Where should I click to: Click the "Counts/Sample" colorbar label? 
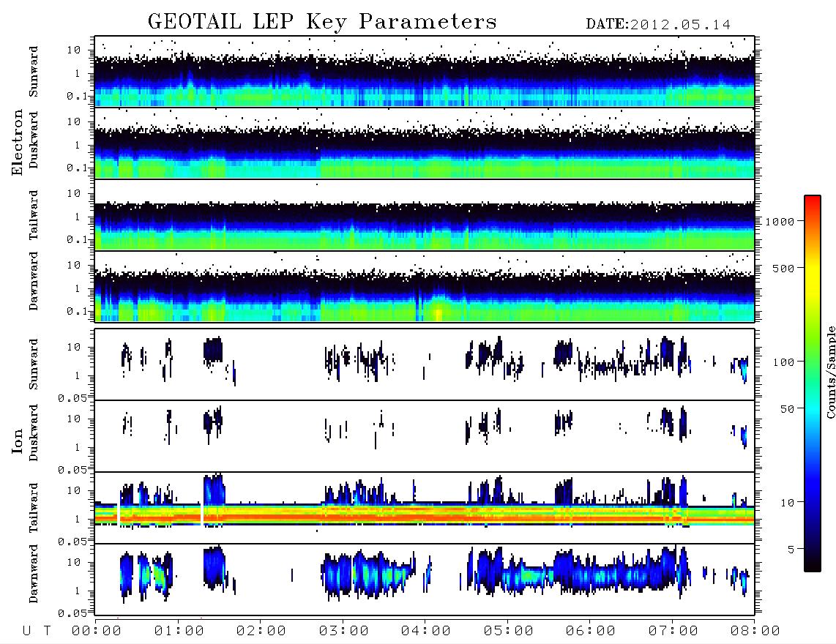point(830,372)
